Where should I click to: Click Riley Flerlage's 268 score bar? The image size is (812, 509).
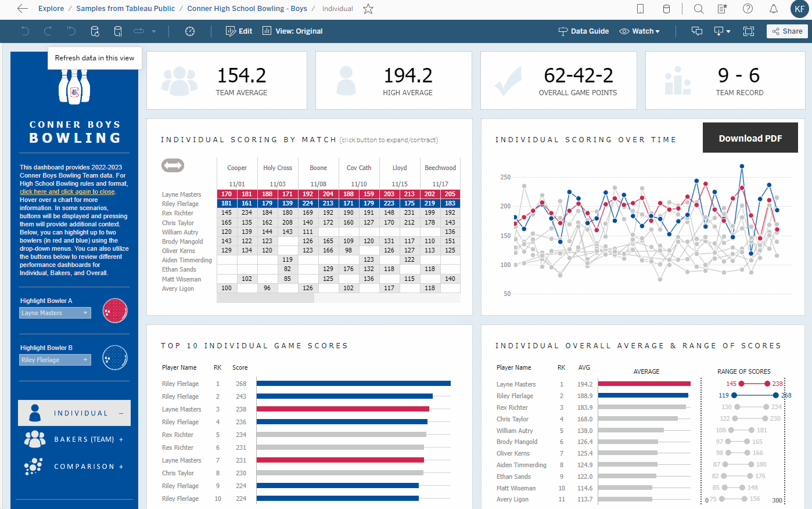(x=354, y=384)
